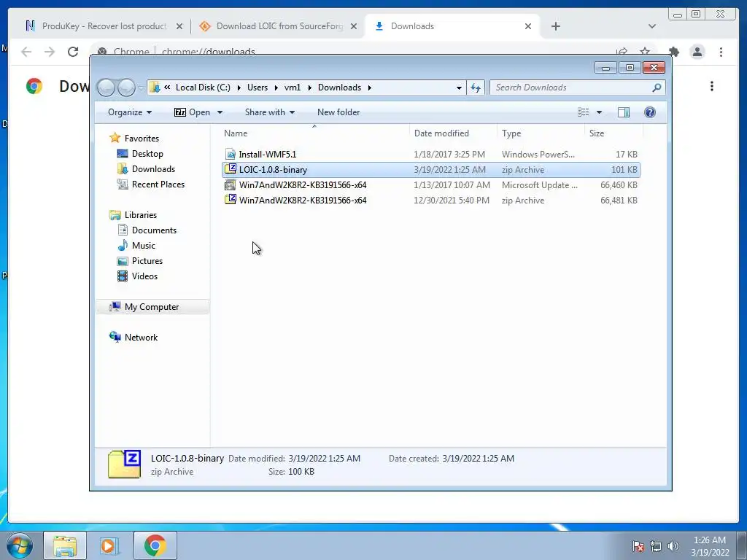Click the Open toolbar button
Viewport: 747px width, 560px height.
tap(193, 112)
